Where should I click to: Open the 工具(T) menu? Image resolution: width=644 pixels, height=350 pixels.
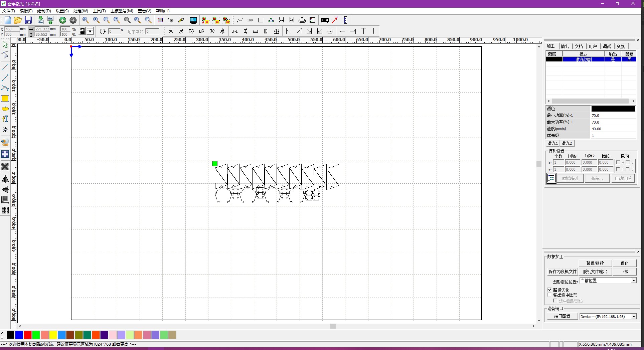click(99, 11)
